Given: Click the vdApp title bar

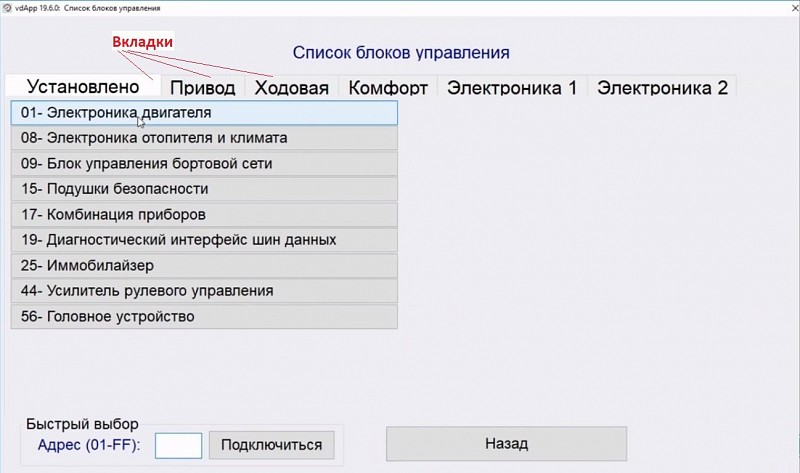Looking at the screenshot, I should tap(400, 7).
